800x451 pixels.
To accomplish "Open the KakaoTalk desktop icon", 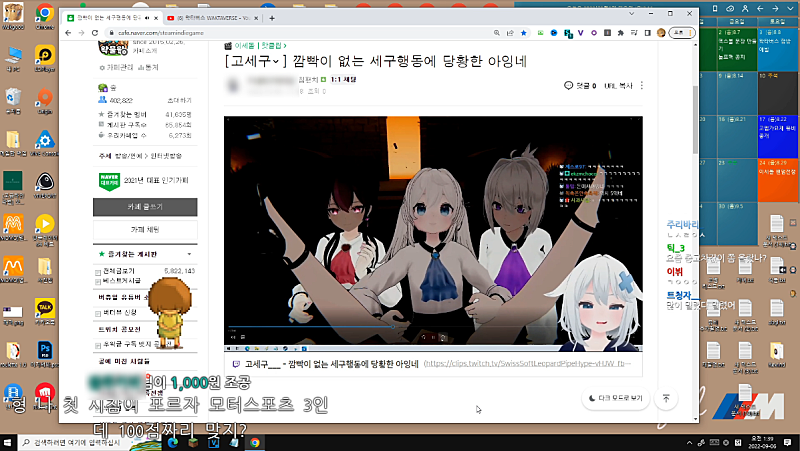I will pyautogui.click(x=45, y=311).
